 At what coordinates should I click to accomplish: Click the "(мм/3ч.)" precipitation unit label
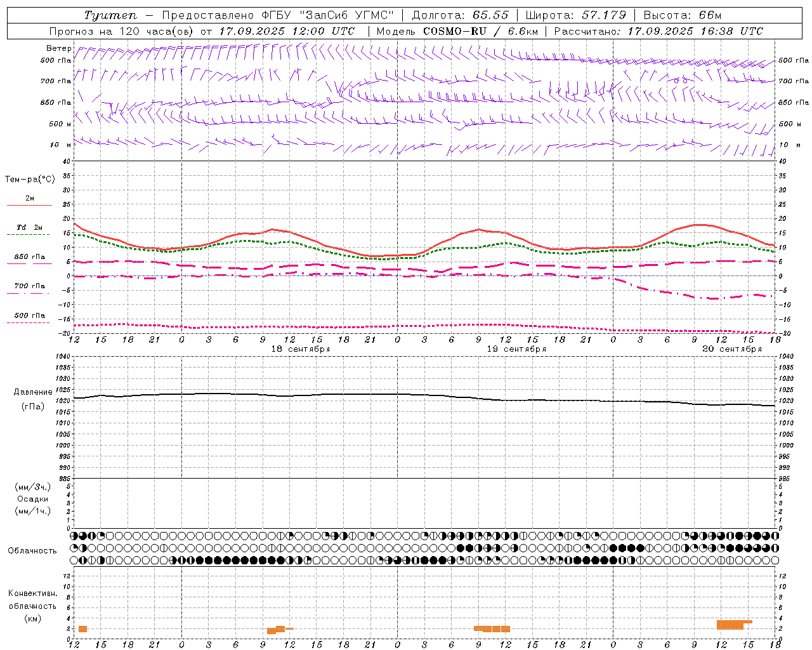click(33, 487)
